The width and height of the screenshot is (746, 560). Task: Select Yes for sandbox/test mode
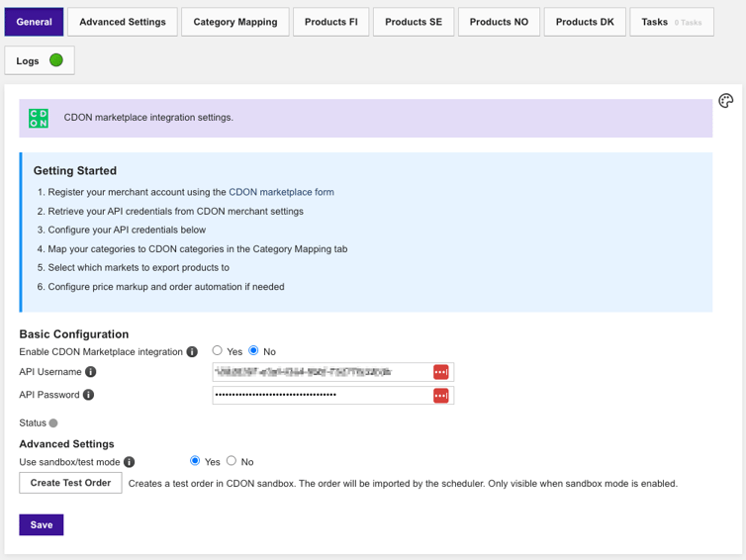(x=195, y=461)
